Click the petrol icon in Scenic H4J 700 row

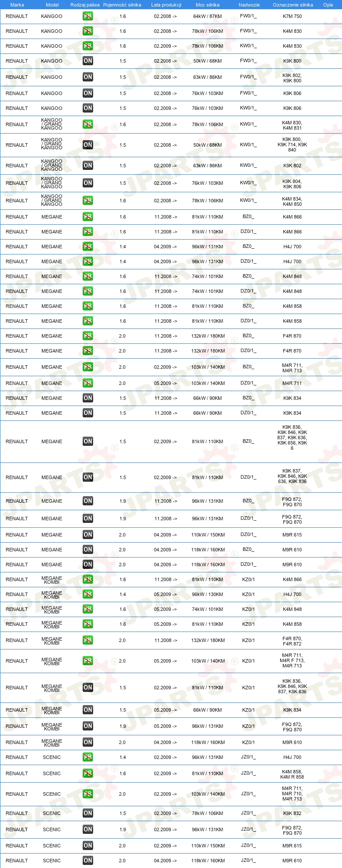pyautogui.click(x=88, y=757)
